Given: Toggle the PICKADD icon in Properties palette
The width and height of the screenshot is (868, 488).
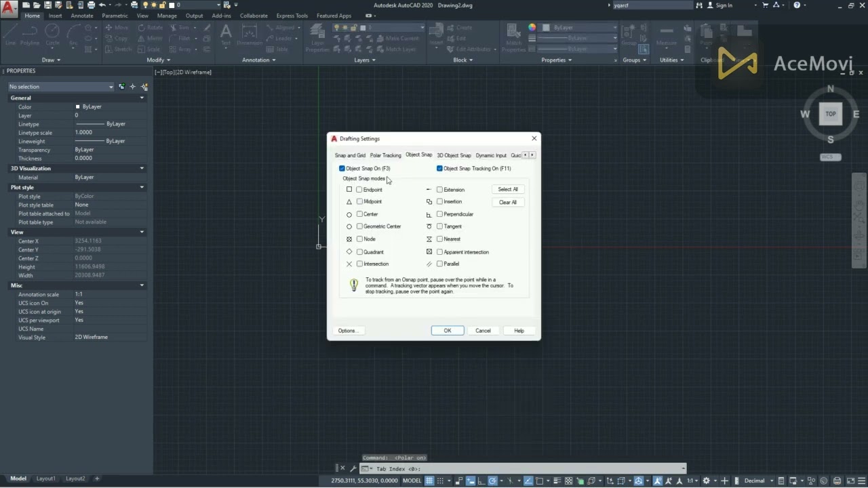Looking at the screenshot, I should tap(122, 87).
